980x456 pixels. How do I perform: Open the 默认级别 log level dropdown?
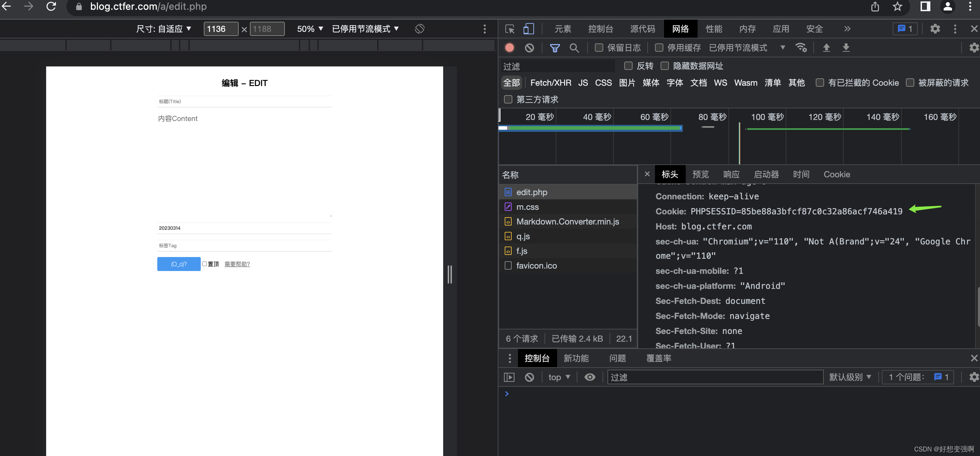[850, 377]
